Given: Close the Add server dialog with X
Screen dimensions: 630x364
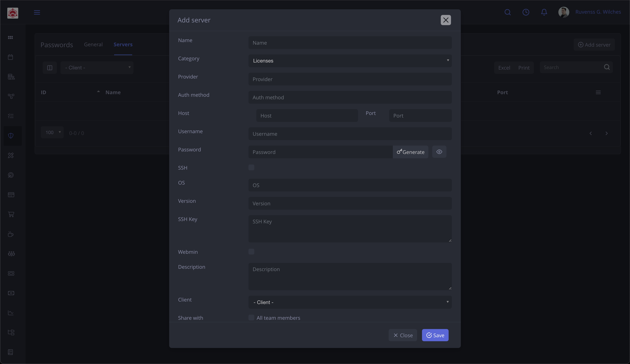Looking at the screenshot, I should [446, 20].
